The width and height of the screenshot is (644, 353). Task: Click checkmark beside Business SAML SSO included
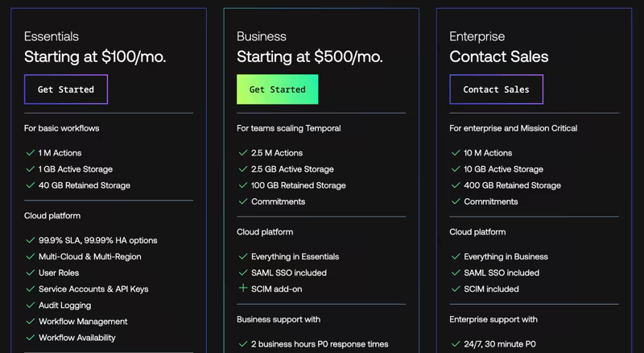(x=243, y=272)
